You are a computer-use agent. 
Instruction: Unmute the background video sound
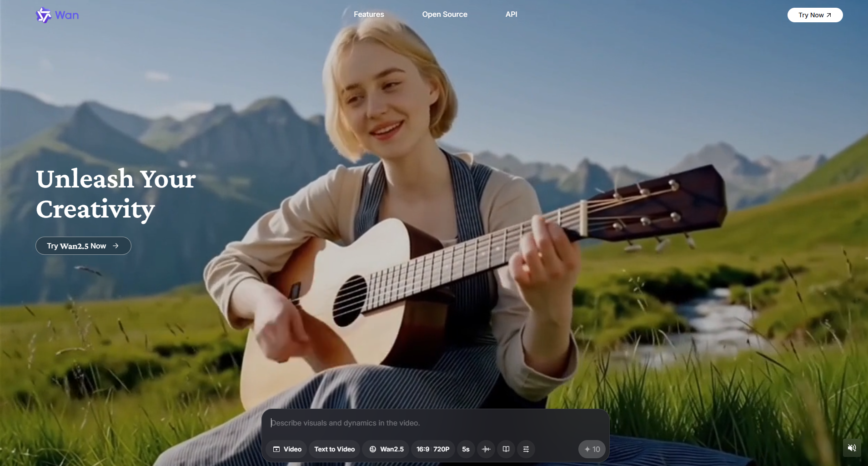click(852, 448)
